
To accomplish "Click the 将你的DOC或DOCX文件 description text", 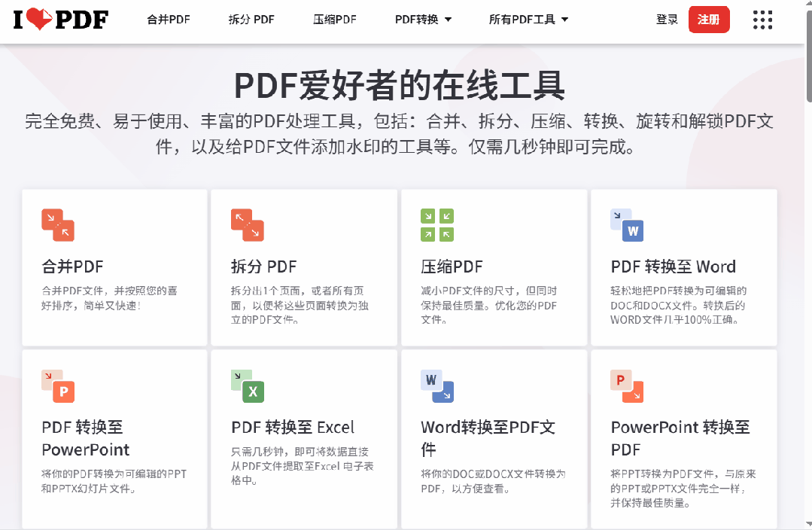I will [x=493, y=481].
